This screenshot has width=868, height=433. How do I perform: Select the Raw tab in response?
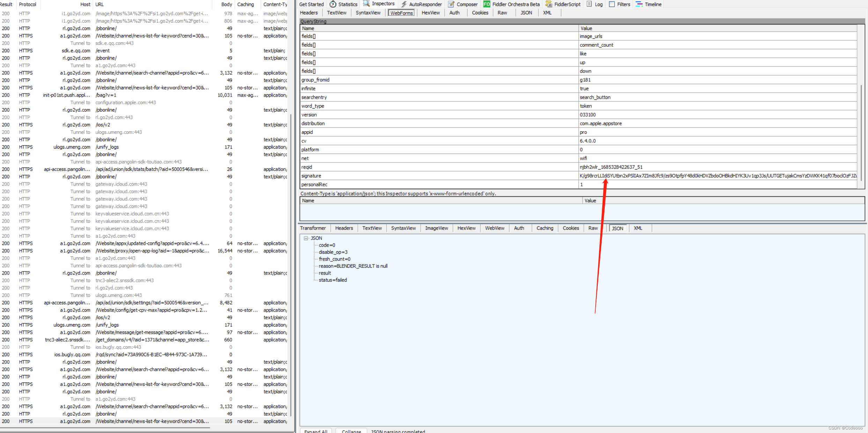click(x=593, y=228)
